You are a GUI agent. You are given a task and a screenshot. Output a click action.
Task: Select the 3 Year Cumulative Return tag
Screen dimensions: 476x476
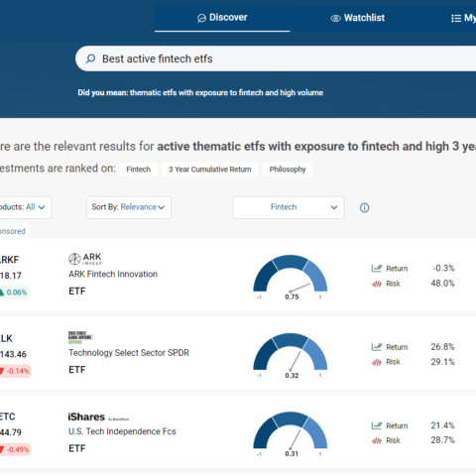(x=210, y=170)
